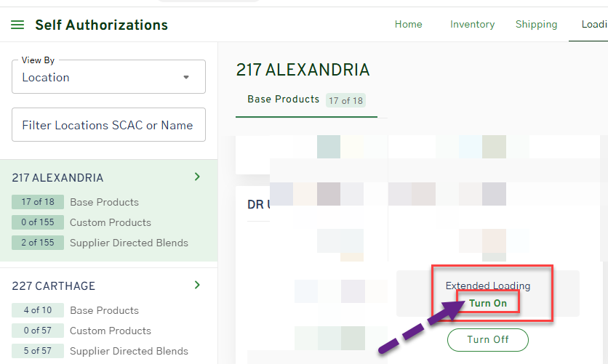This screenshot has height=364, width=608.
Task: Open the partially visible Loading tab
Action: coord(593,25)
